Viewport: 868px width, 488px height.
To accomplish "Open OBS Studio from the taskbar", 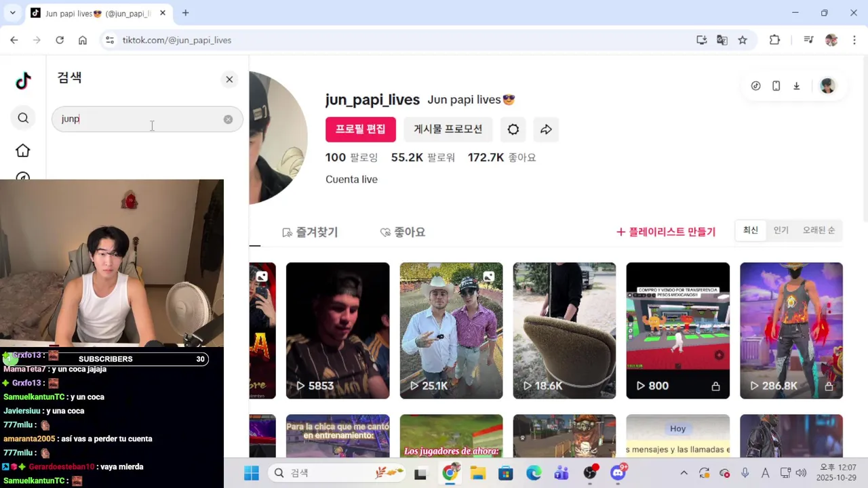I will click(x=591, y=472).
